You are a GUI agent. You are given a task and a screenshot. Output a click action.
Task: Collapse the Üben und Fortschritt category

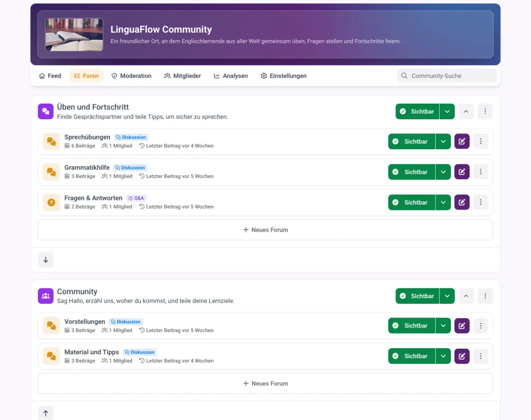click(466, 111)
